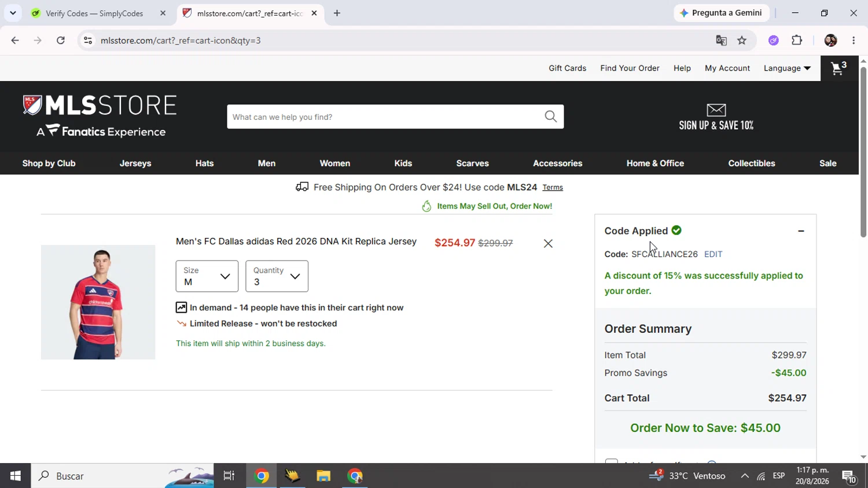Expand the Language dropdown
This screenshot has height=488, width=868.
tap(787, 68)
